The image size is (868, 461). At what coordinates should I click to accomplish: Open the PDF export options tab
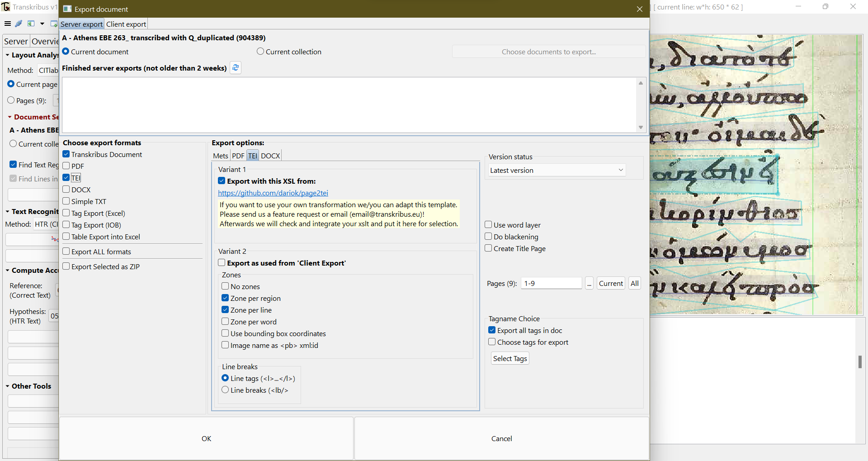238,156
